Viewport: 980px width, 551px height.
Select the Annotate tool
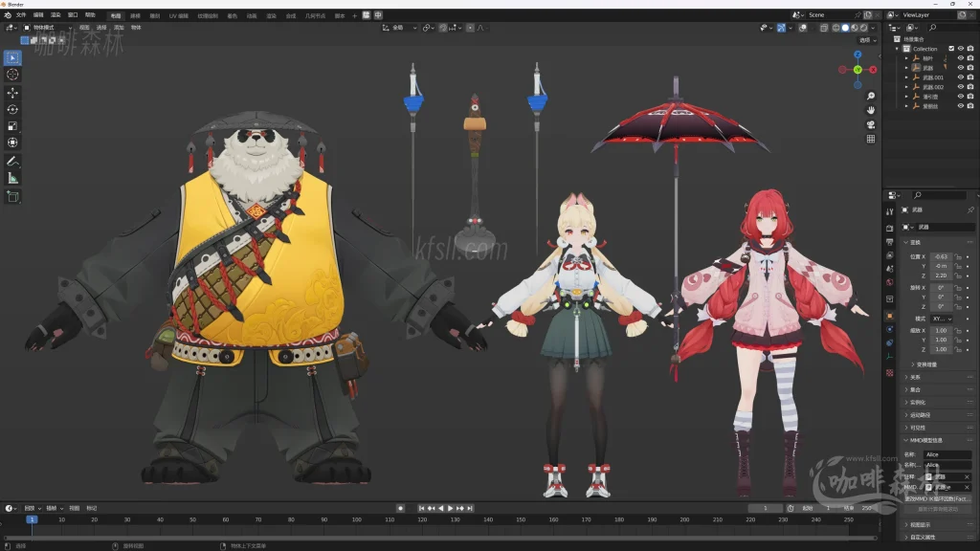12,161
